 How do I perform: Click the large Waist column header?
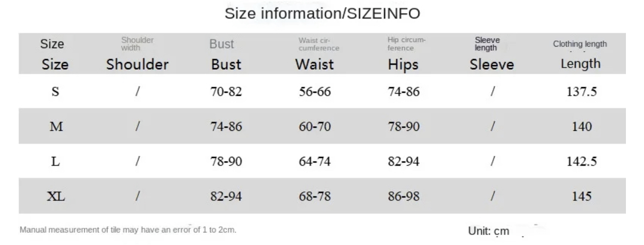pos(314,65)
